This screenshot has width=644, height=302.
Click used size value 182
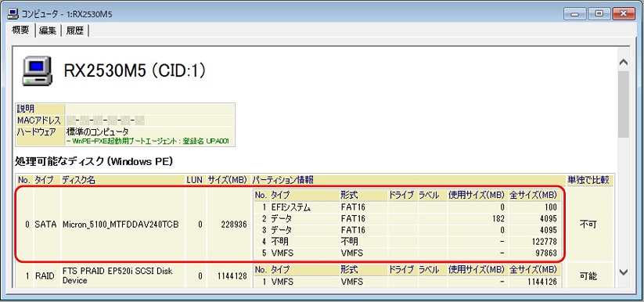tap(498, 218)
